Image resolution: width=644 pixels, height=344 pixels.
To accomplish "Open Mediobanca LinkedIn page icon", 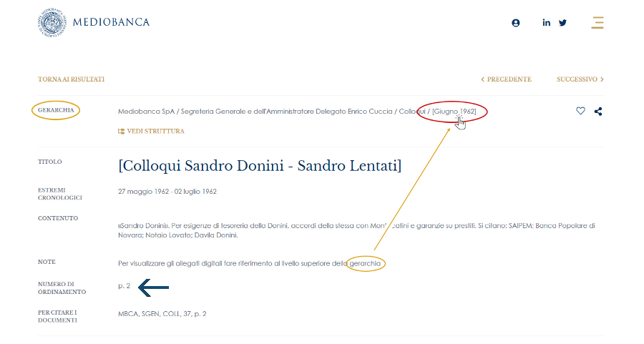I will (x=546, y=23).
